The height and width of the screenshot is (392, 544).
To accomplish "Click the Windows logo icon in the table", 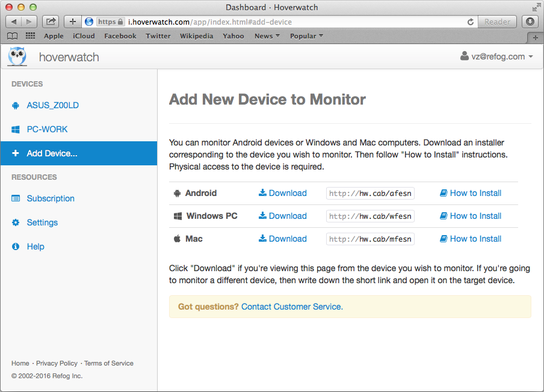I will point(178,216).
